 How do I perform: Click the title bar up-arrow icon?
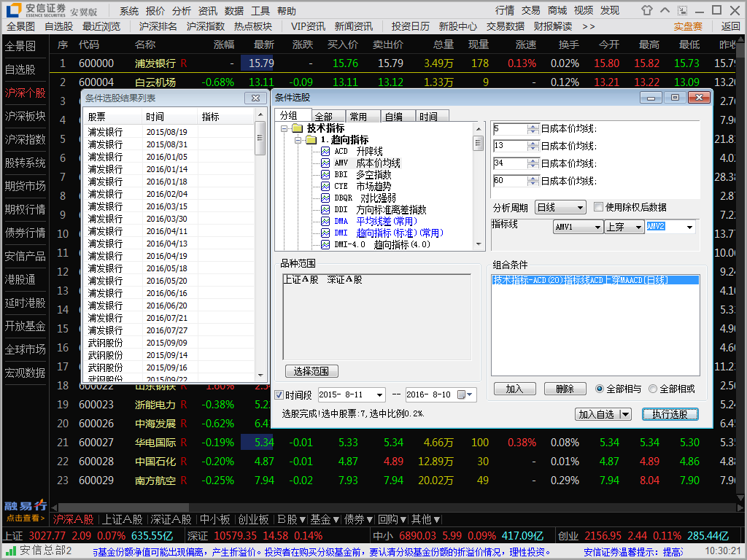(665, 10)
